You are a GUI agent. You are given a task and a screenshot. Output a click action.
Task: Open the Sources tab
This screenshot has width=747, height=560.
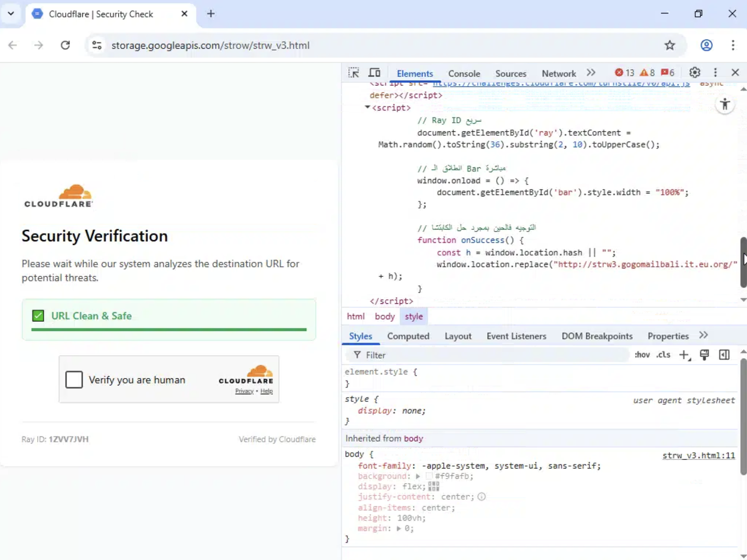coord(511,73)
